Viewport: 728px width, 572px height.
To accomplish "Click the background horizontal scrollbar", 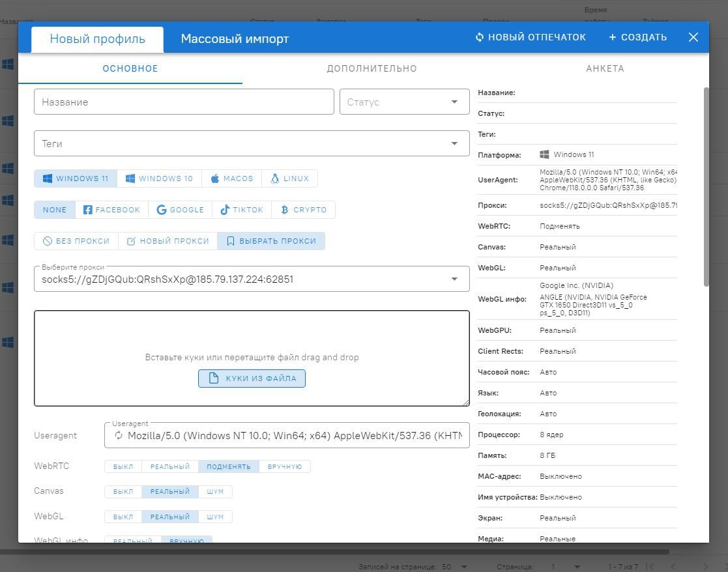I will pyautogui.click(x=334, y=552).
